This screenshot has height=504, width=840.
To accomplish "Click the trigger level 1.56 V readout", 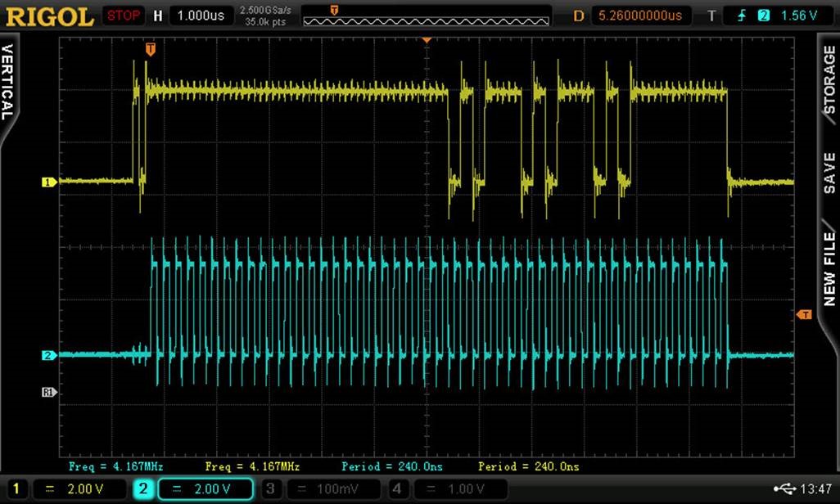I will point(799,16).
